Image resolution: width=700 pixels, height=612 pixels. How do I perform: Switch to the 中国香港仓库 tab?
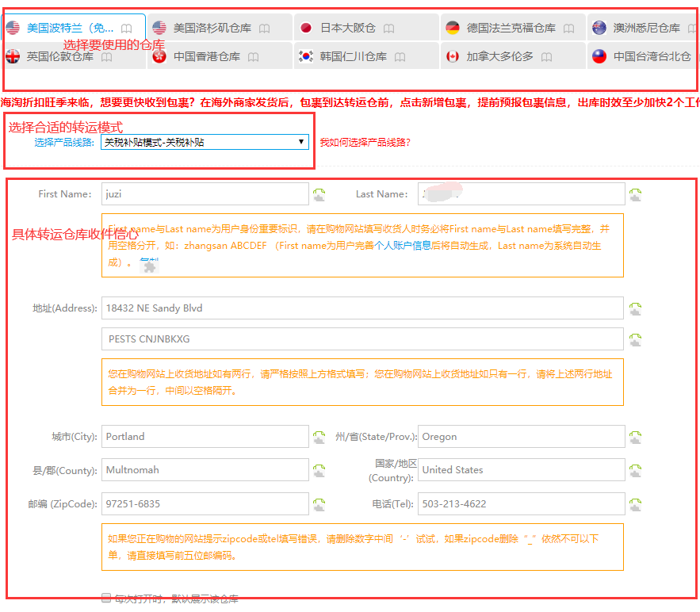tap(220, 56)
